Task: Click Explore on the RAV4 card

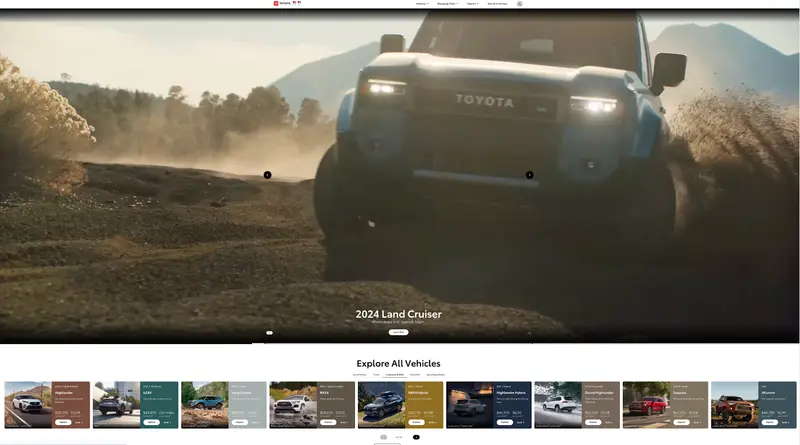Action: click(x=328, y=423)
